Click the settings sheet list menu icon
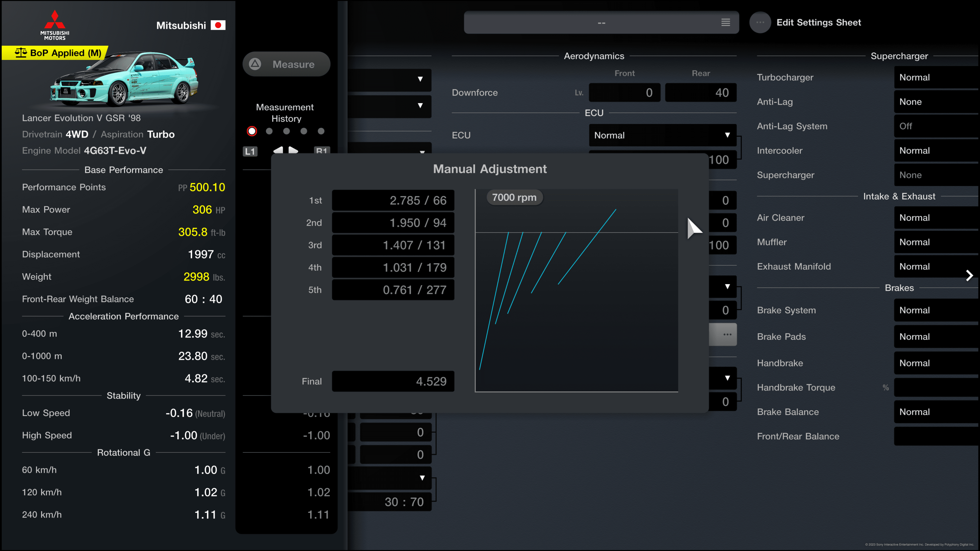The height and width of the screenshot is (551, 980). coord(726,22)
